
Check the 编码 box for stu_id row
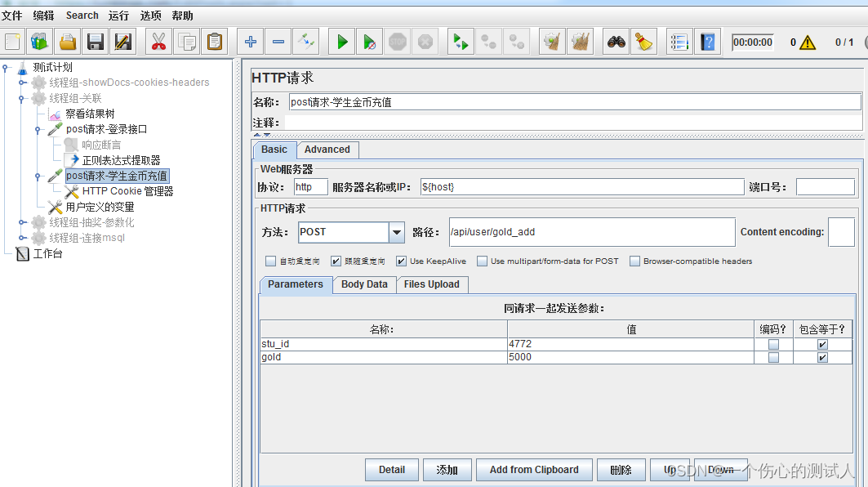[x=773, y=345]
